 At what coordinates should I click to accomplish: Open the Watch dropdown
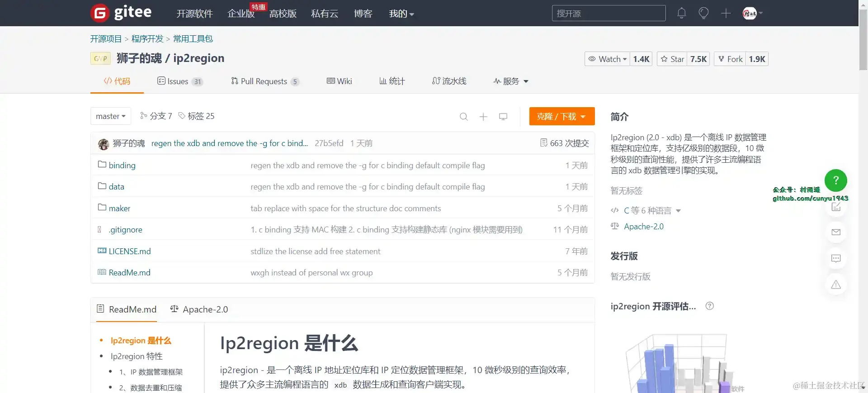pyautogui.click(x=607, y=59)
